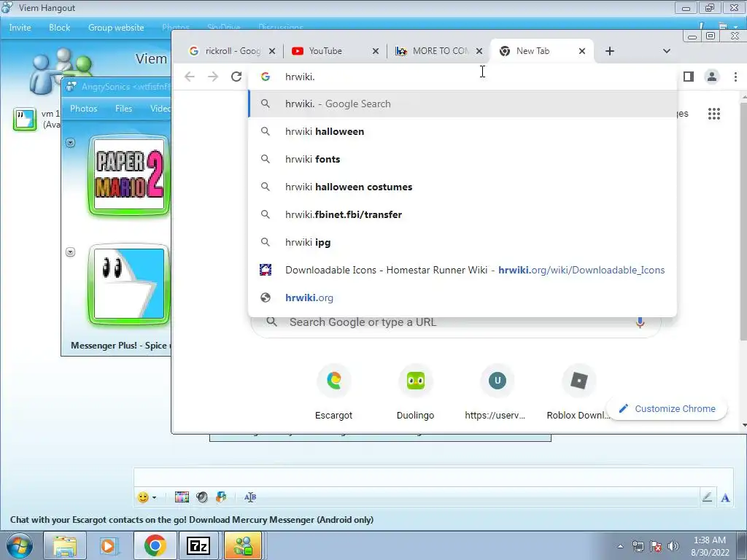Select hrwiki ipg suggestion

click(462, 242)
